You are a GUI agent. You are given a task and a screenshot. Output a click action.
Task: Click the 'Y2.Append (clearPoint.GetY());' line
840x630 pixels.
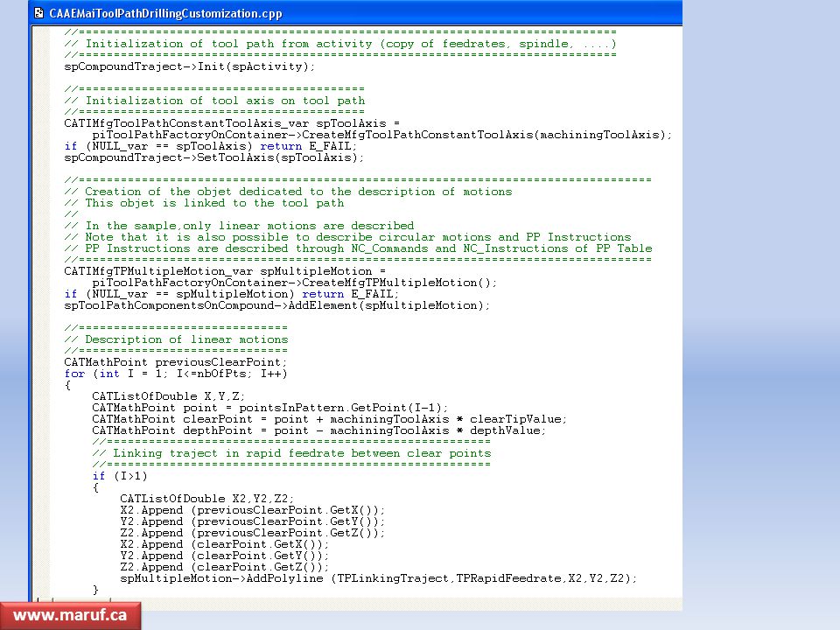225,556
